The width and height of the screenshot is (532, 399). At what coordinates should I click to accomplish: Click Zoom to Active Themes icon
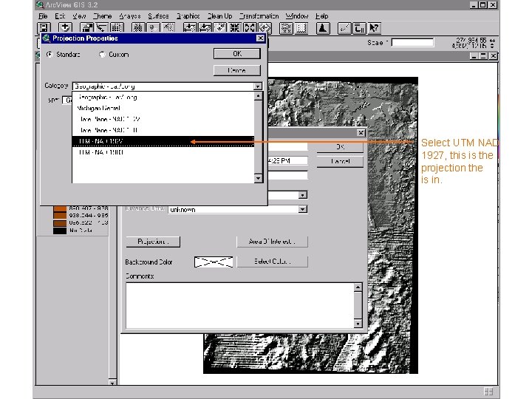click(x=205, y=28)
